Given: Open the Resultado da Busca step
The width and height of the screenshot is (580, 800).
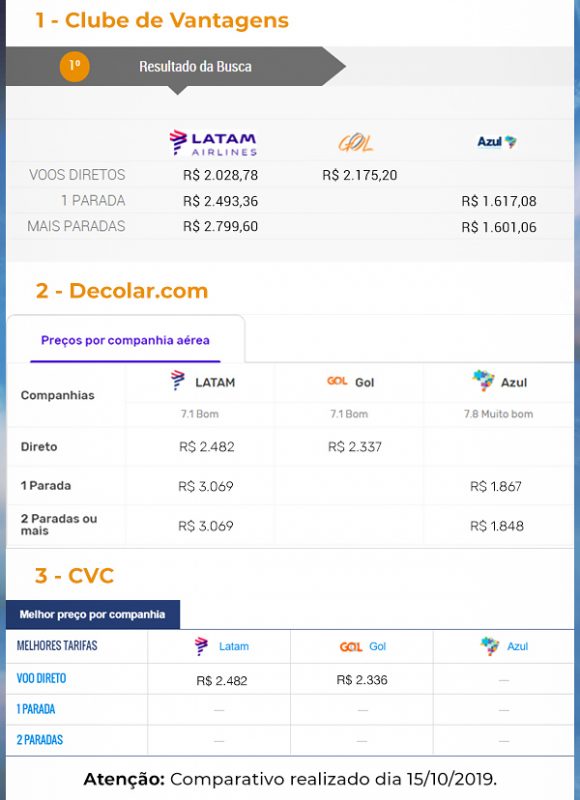Looking at the screenshot, I should [x=195, y=66].
